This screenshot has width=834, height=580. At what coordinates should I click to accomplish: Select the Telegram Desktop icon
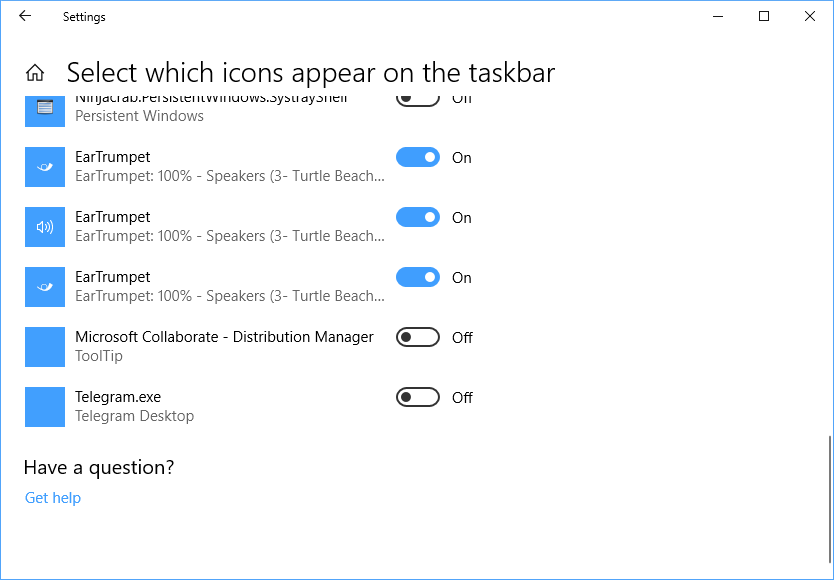click(44, 406)
